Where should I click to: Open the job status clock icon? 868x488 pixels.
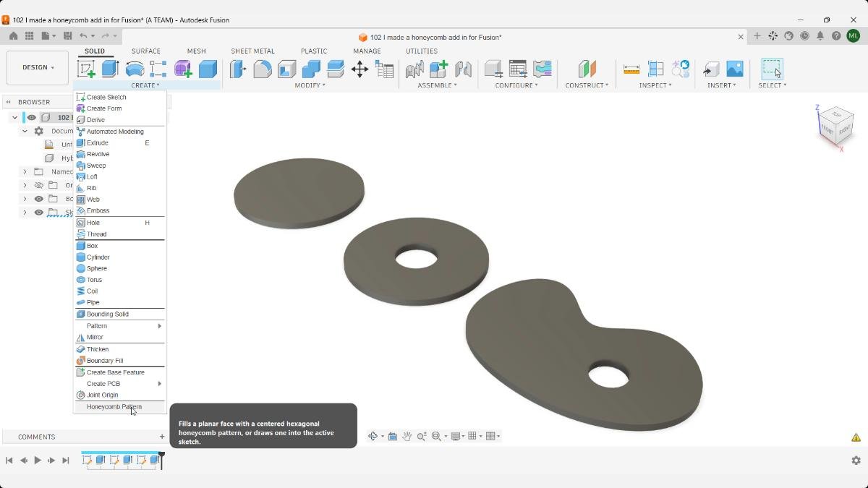[x=804, y=35]
